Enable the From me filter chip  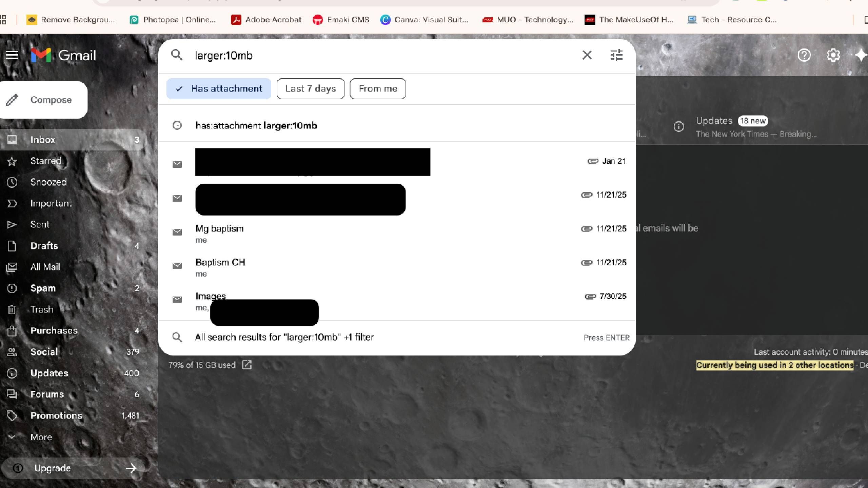378,89
